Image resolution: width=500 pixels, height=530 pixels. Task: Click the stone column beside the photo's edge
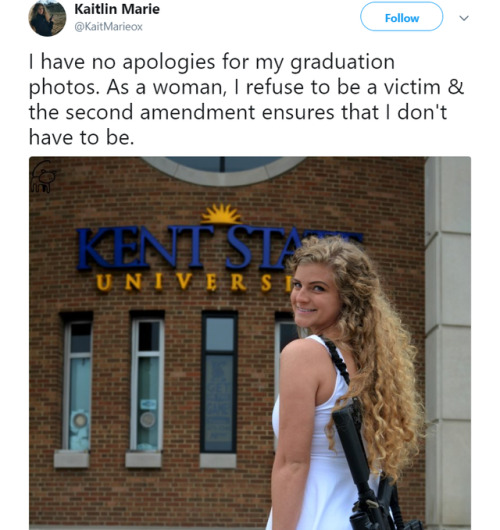(448, 341)
